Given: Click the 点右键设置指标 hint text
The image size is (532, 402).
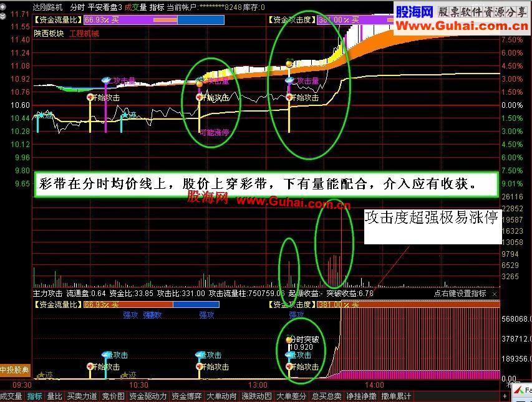Looking at the screenshot, I should (460, 294).
